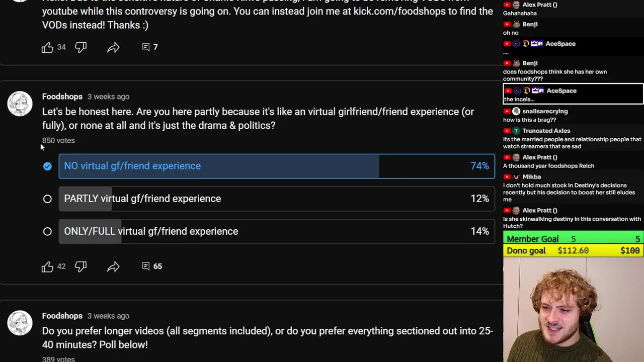Toggle the checked NO virtual gf/friend option
The image size is (644, 362).
(47, 166)
